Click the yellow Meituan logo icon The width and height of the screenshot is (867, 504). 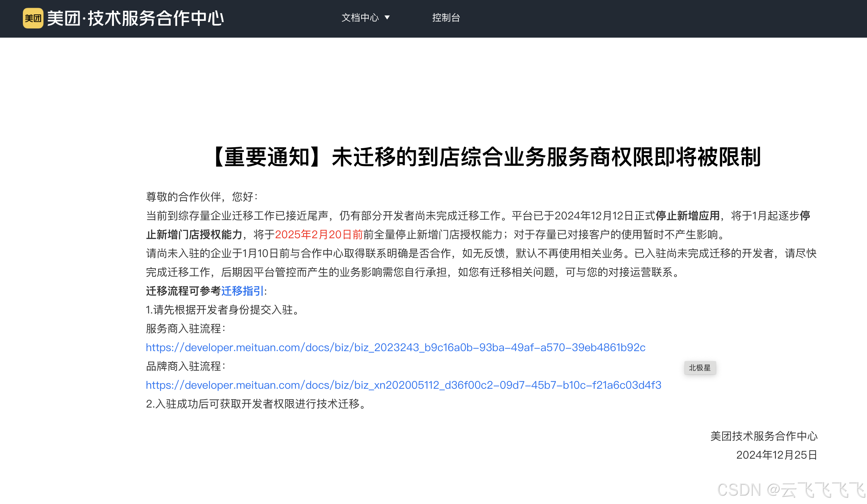point(33,18)
